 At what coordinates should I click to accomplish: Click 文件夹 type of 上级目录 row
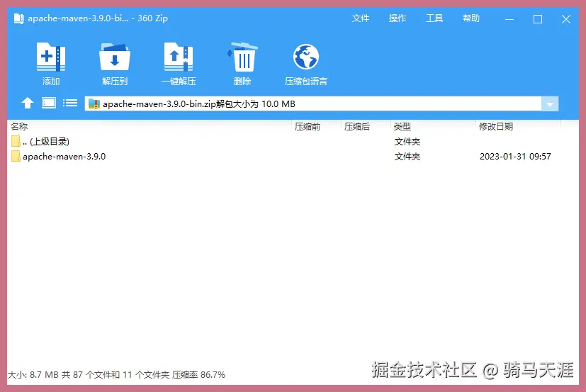click(407, 141)
